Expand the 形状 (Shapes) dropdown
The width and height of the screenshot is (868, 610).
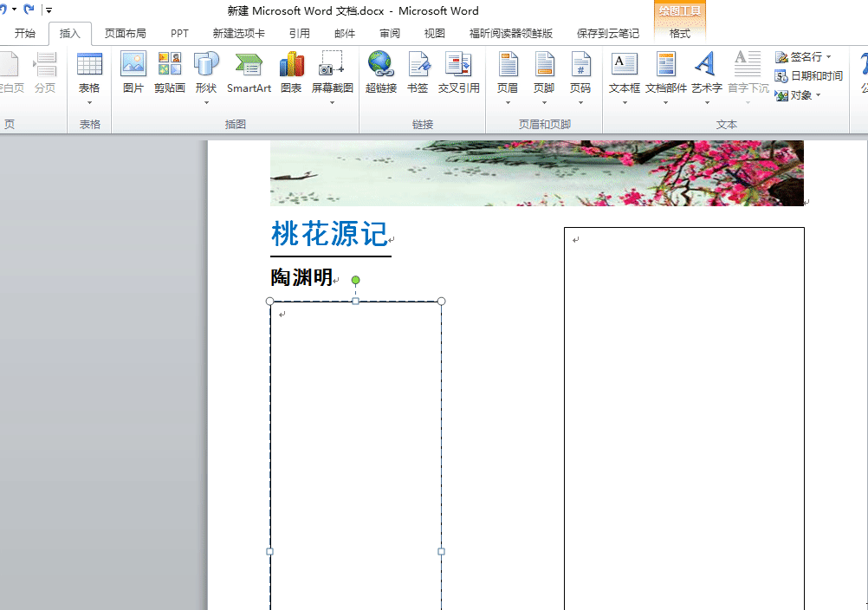coord(206,101)
